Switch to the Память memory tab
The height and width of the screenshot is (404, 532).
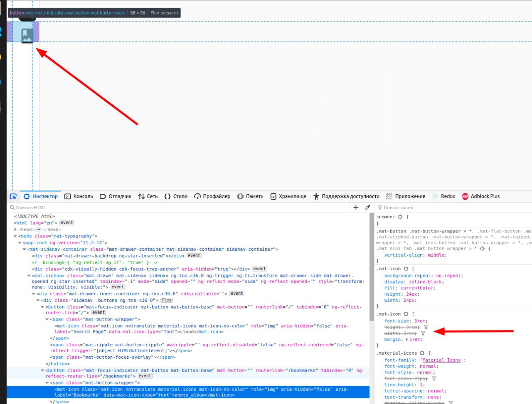250,196
